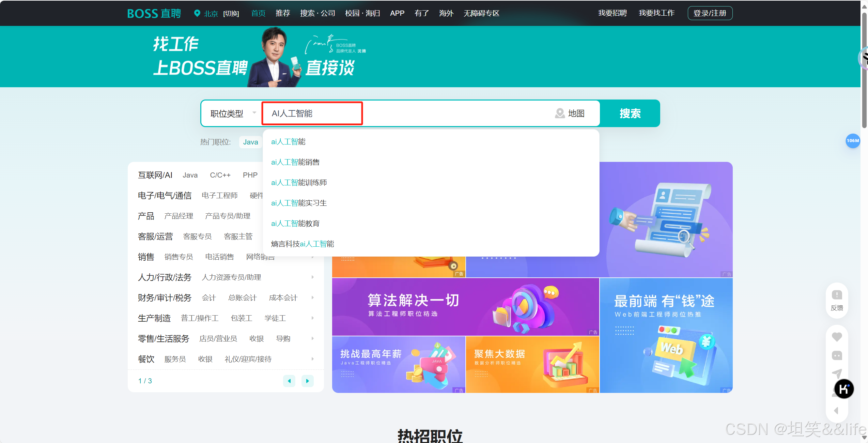Click the paper plane icon in sidebar
This screenshot has width=868, height=443.
click(x=837, y=373)
